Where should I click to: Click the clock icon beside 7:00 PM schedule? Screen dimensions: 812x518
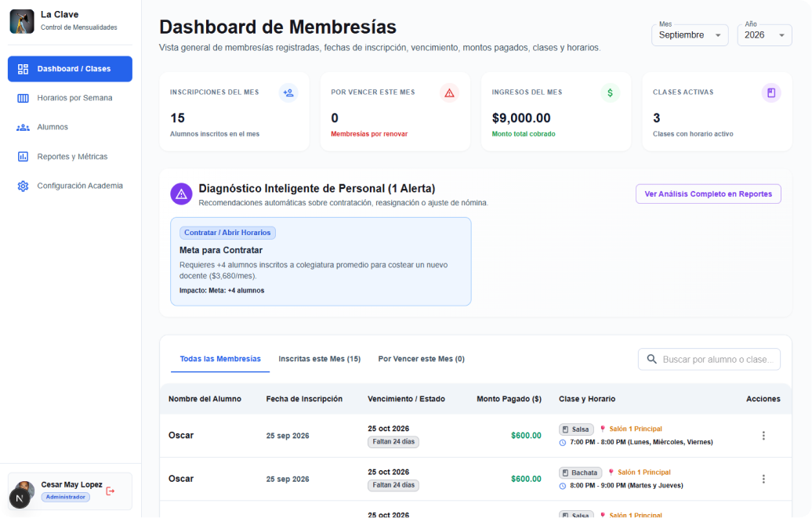tap(563, 442)
